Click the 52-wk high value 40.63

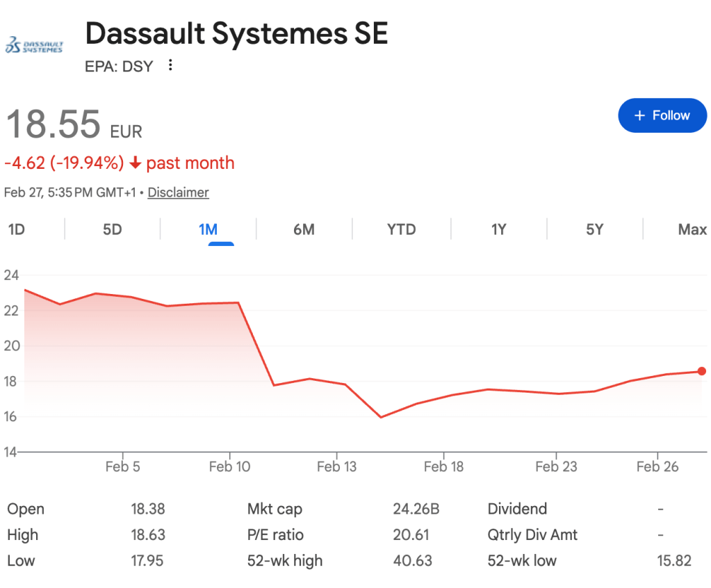click(412, 560)
